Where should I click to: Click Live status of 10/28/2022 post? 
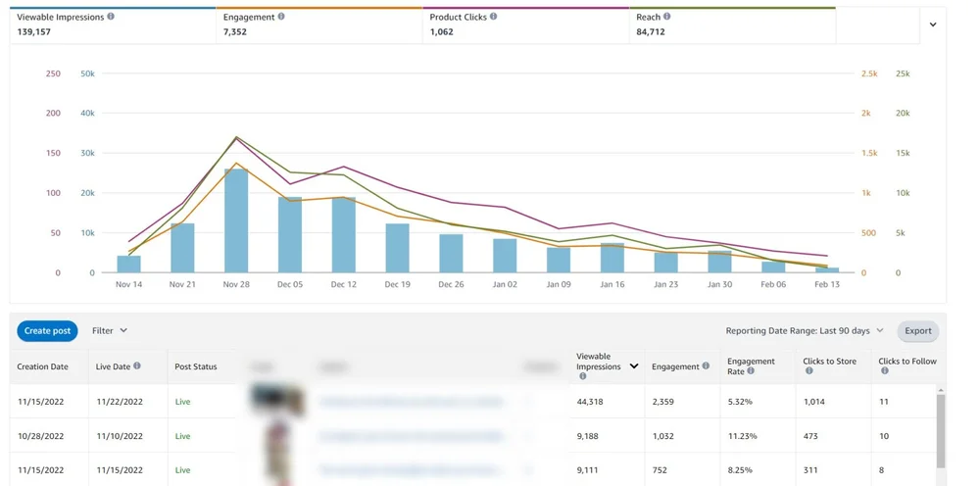pyautogui.click(x=182, y=436)
